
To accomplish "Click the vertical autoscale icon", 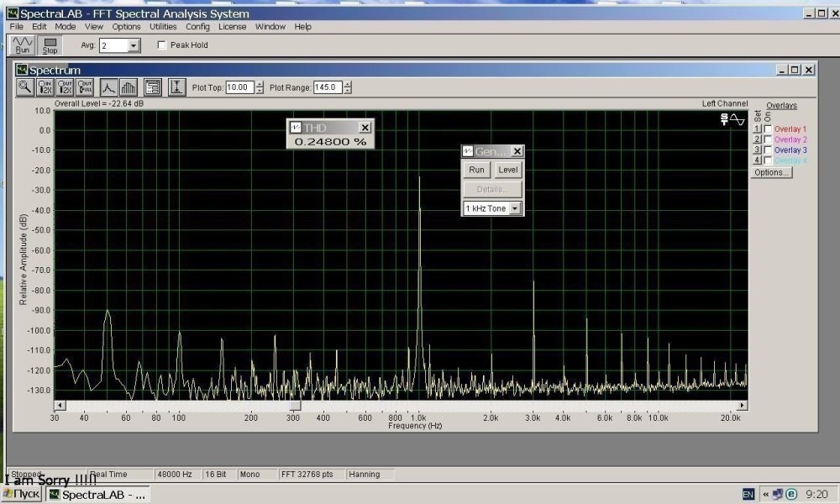I will pyautogui.click(x=176, y=87).
